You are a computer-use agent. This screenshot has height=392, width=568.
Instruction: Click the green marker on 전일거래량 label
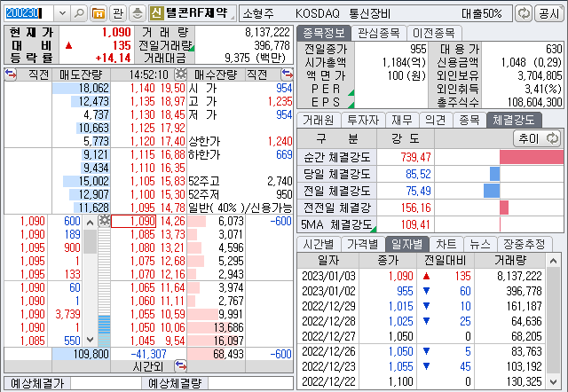pos(192,48)
